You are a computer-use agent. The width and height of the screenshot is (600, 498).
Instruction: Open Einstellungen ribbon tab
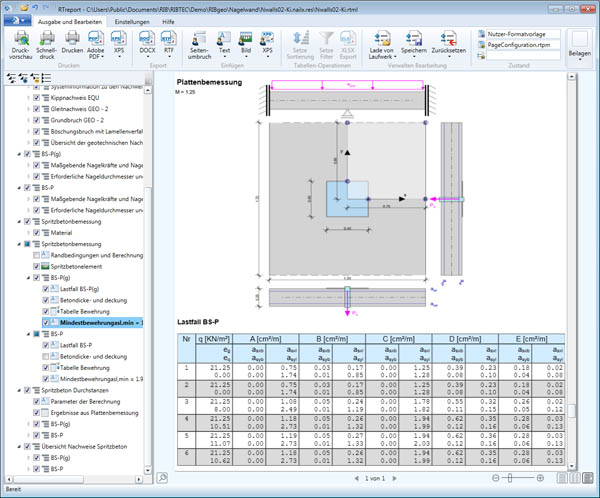click(x=132, y=22)
